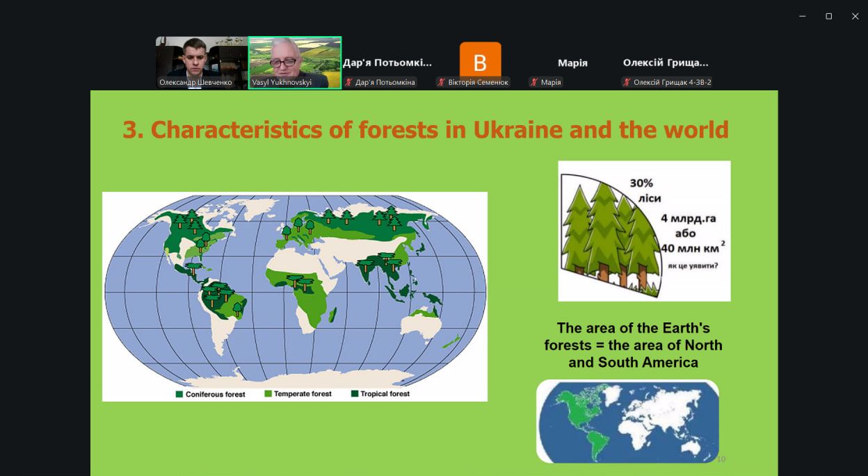The width and height of the screenshot is (868, 476).
Task: Click the Tropical forest legend entry
Action: coord(380,394)
